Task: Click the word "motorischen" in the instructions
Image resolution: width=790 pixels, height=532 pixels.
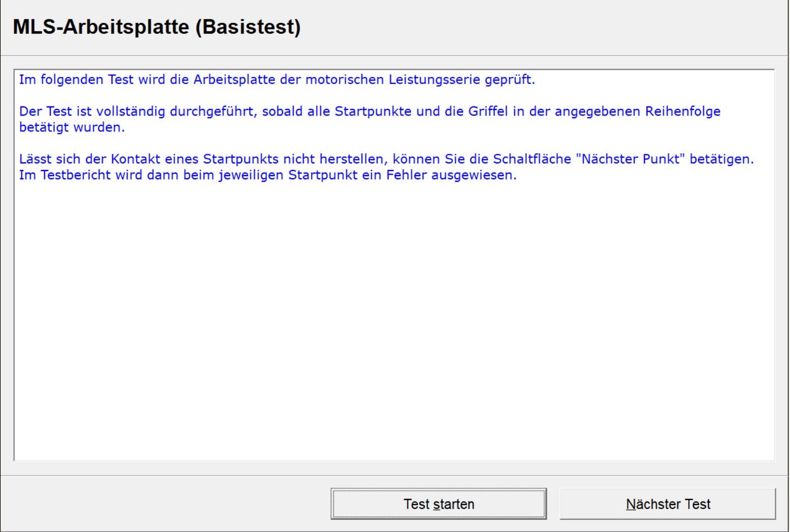Action: coord(345,80)
